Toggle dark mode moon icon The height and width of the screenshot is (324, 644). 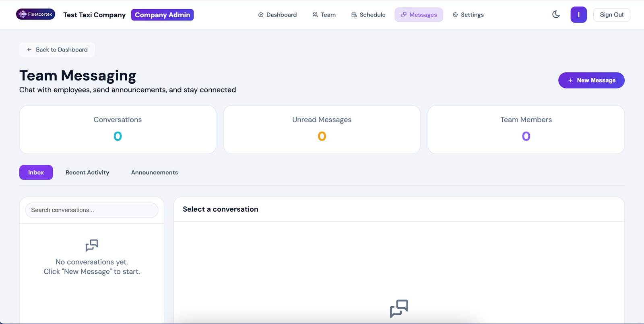tap(556, 14)
